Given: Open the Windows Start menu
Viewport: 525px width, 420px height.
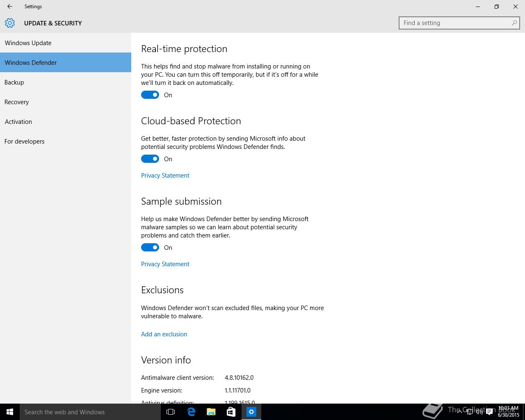Looking at the screenshot, I should [10, 412].
